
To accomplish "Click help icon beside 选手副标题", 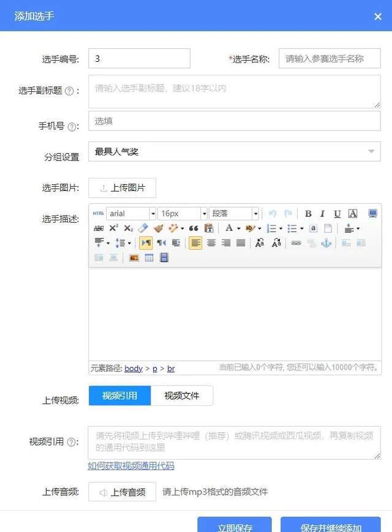I will point(69,91).
